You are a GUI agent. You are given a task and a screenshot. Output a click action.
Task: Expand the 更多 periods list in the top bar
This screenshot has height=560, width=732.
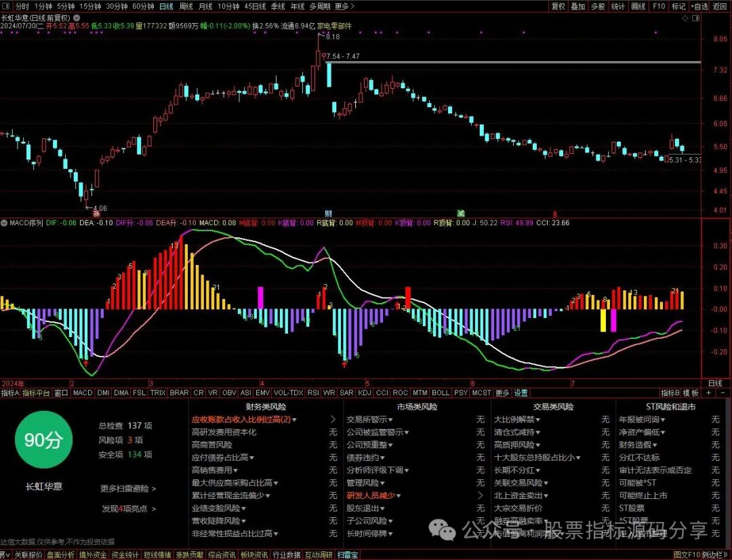(x=344, y=6)
